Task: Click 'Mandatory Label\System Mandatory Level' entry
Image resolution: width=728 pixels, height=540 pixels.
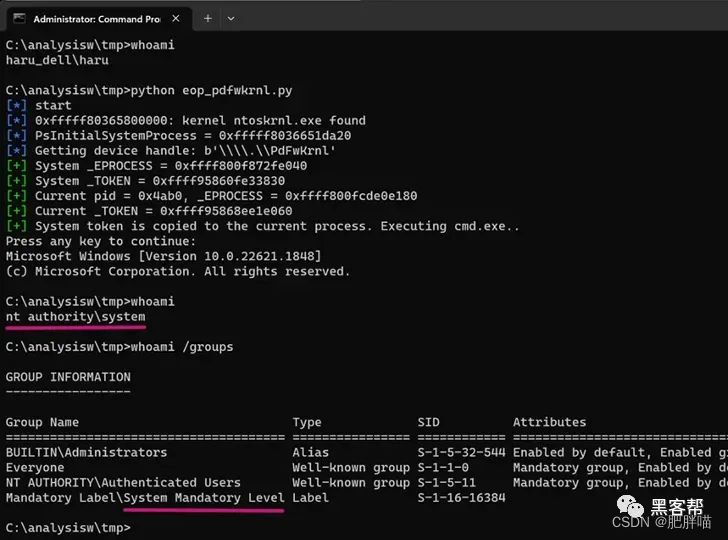Action: click(145, 498)
